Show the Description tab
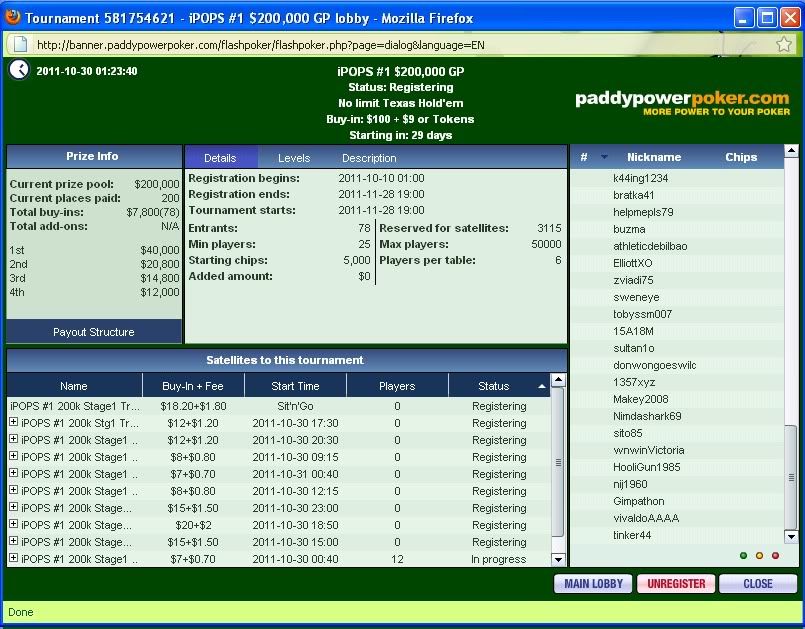 369,158
